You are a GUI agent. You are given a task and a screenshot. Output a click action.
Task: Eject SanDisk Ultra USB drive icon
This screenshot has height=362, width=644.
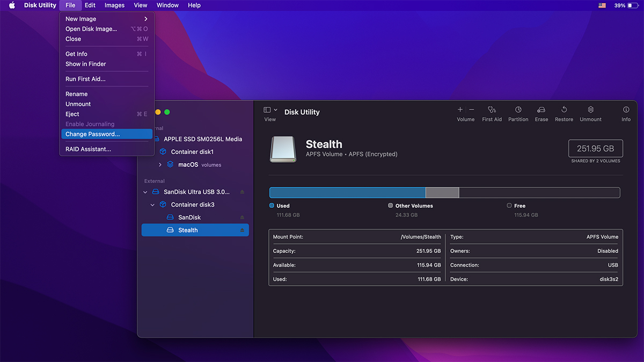click(x=242, y=192)
